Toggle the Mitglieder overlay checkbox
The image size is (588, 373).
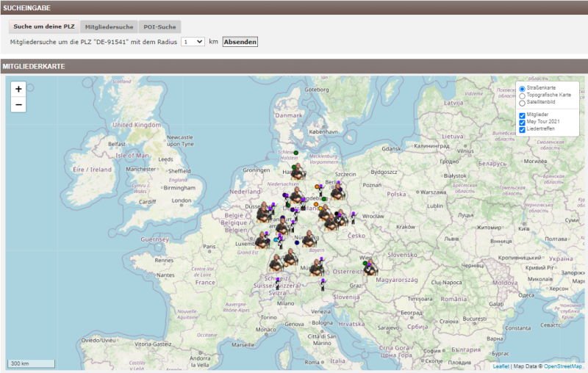point(522,115)
